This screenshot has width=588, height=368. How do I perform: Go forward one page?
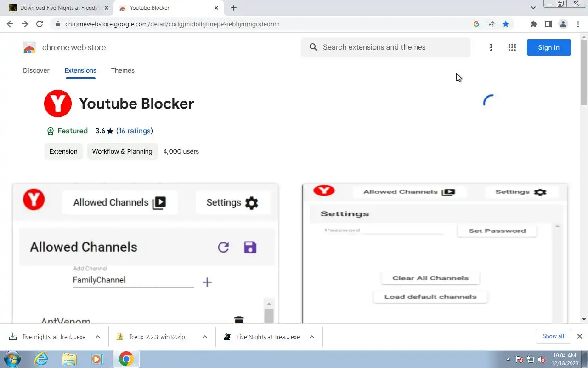[x=25, y=24]
